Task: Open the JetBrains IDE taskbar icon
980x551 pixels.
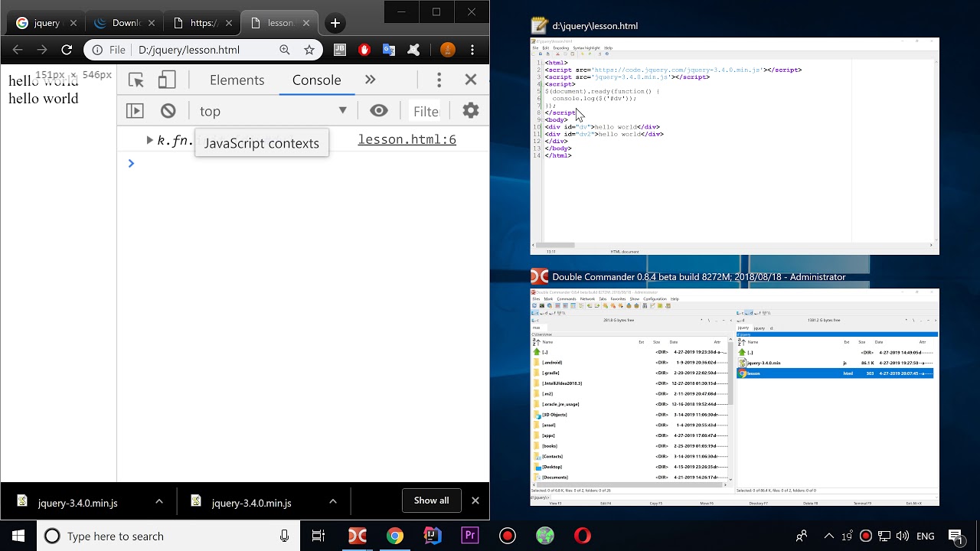Action: pos(433,536)
